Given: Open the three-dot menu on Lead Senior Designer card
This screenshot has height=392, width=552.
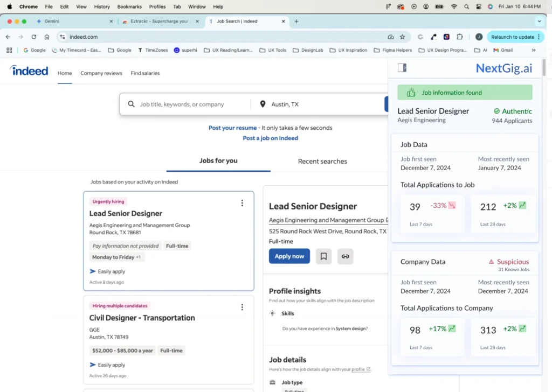Looking at the screenshot, I should (x=242, y=203).
